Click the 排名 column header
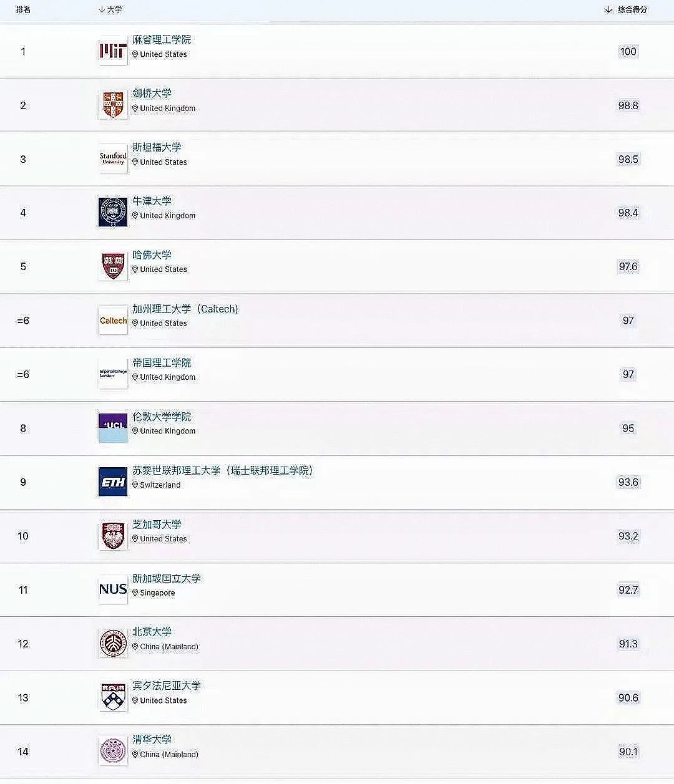The image size is (674, 784). [x=24, y=10]
